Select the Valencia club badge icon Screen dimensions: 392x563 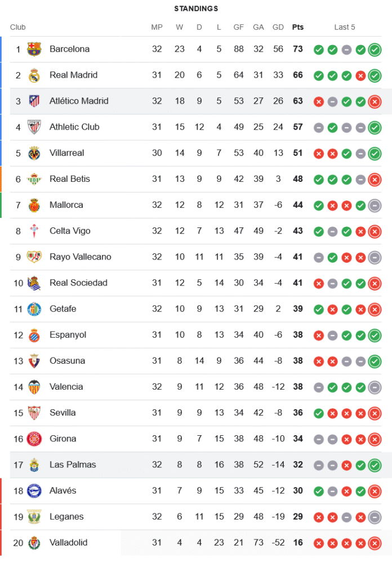point(34,387)
